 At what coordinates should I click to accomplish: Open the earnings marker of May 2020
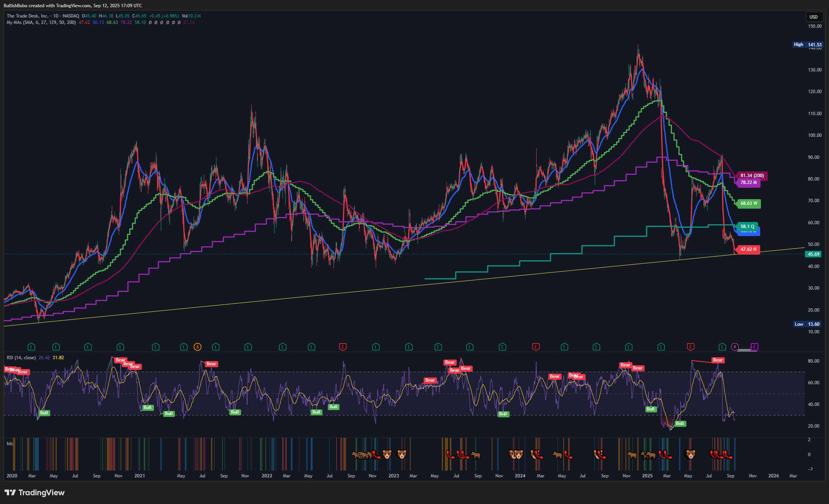[x=56, y=347]
